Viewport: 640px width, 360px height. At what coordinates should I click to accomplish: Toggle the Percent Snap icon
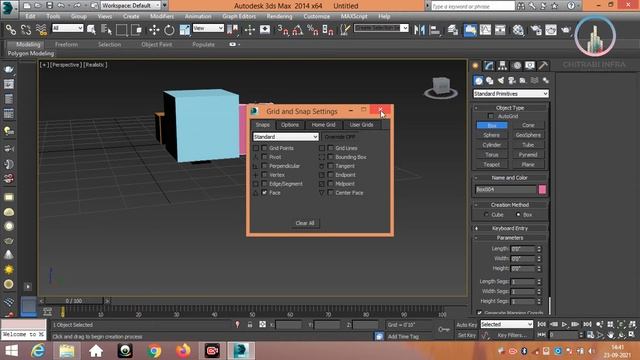(x=313, y=29)
